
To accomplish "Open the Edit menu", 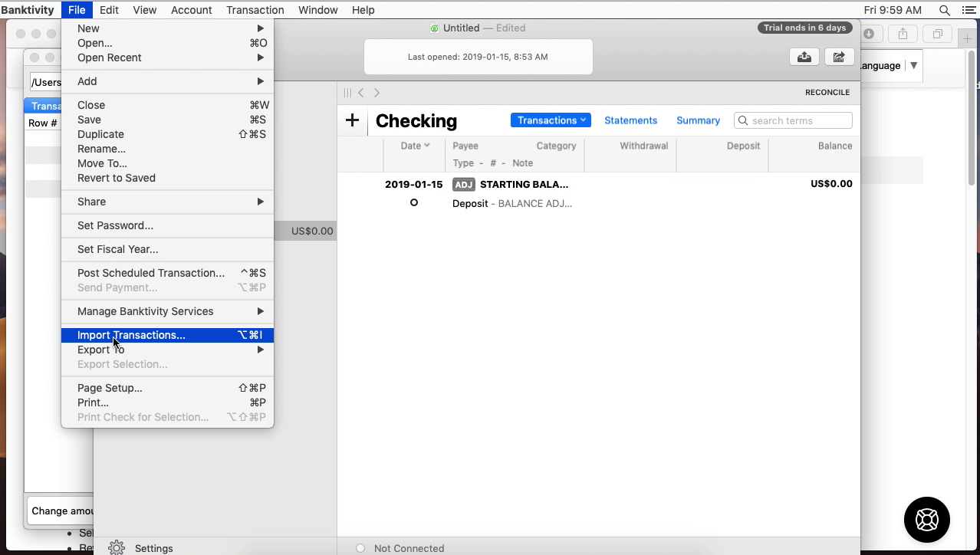I will [109, 10].
